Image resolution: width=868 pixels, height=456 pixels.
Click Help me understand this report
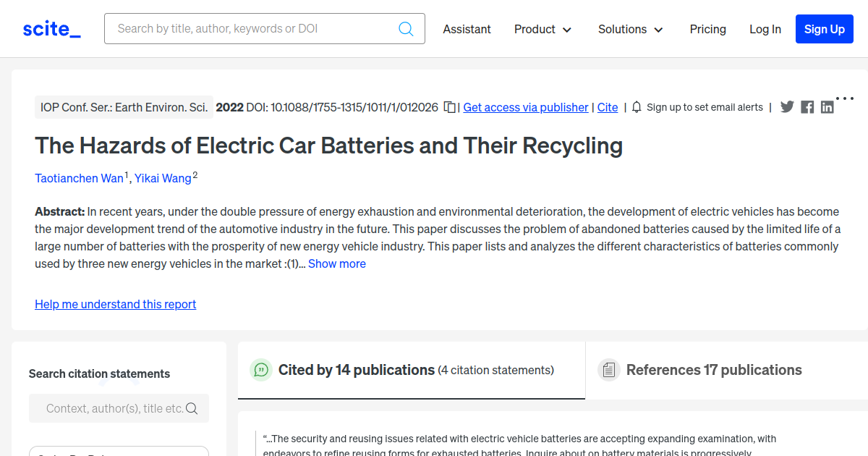tap(115, 304)
